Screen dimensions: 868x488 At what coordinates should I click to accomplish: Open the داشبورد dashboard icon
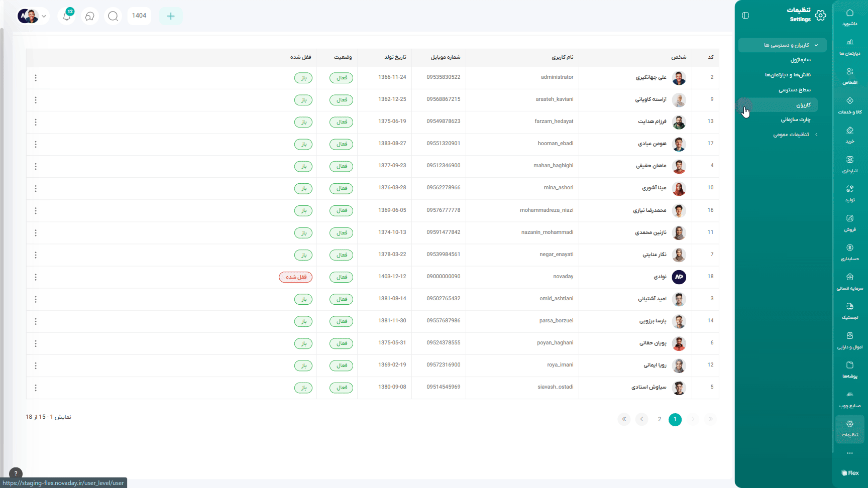(x=849, y=17)
